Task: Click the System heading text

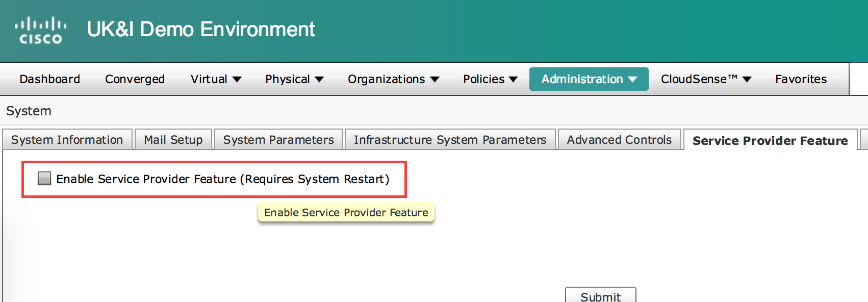Action: coord(29,111)
